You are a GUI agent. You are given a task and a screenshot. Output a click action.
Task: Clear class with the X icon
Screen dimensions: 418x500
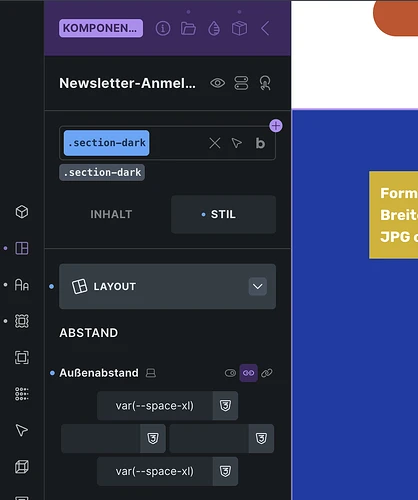coord(215,143)
